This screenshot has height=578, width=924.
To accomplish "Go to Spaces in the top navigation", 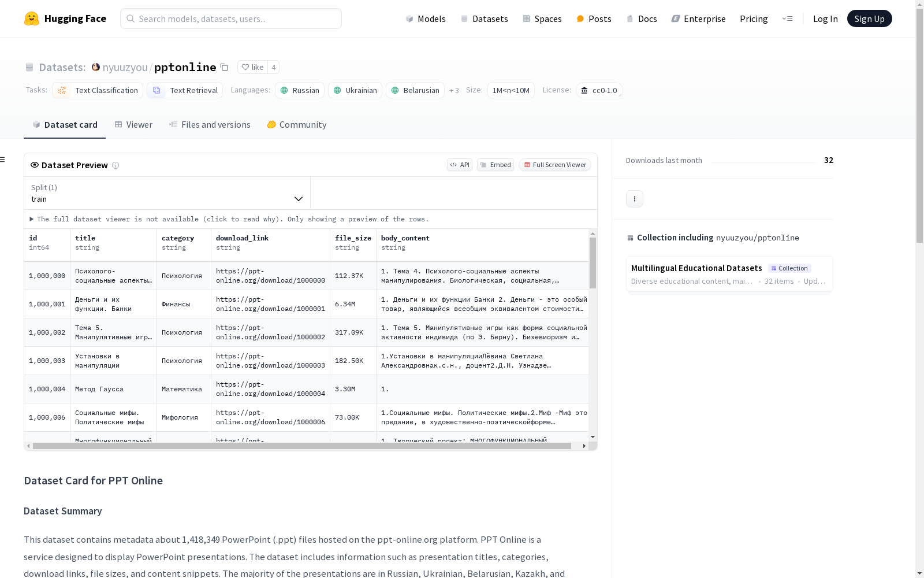I will click(542, 18).
